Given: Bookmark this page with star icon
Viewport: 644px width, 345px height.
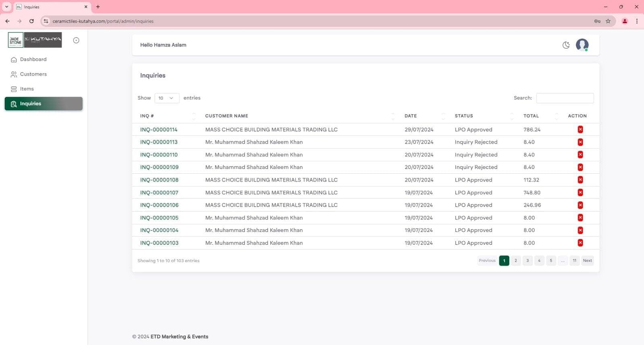Looking at the screenshot, I should pos(608,21).
